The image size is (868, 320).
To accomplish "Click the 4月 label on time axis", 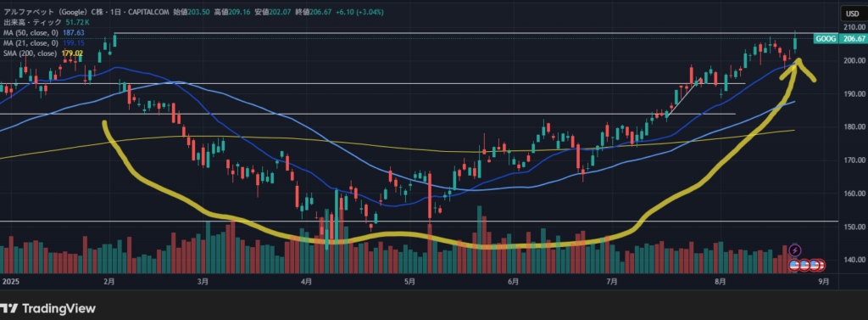I will point(305,282).
